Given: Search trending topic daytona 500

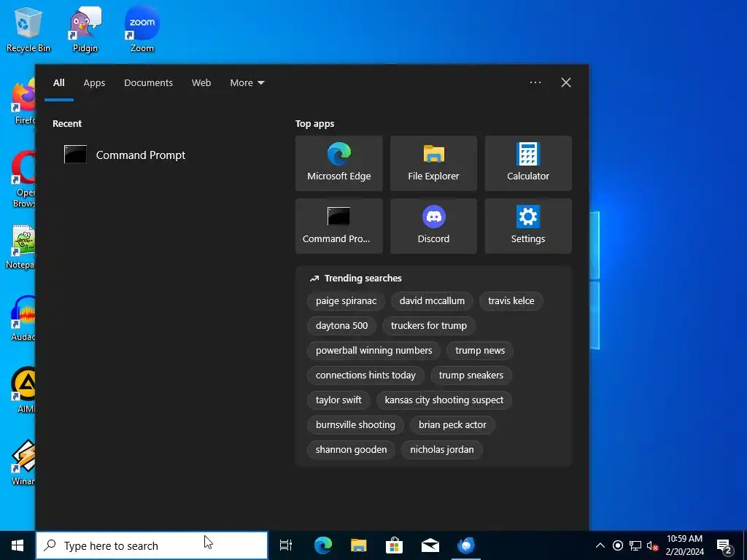Looking at the screenshot, I should (x=341, y=326).
